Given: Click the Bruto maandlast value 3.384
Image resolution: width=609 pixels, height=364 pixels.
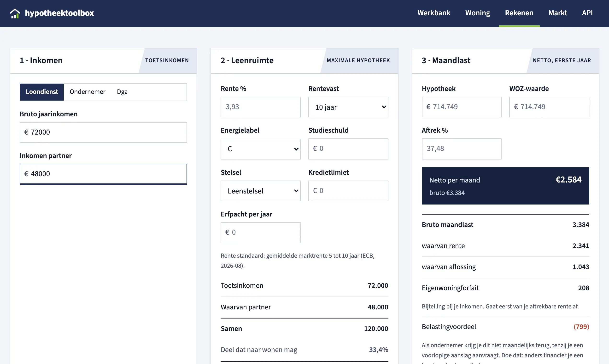Looking at the screenshot, I should (x=580, y=225).
